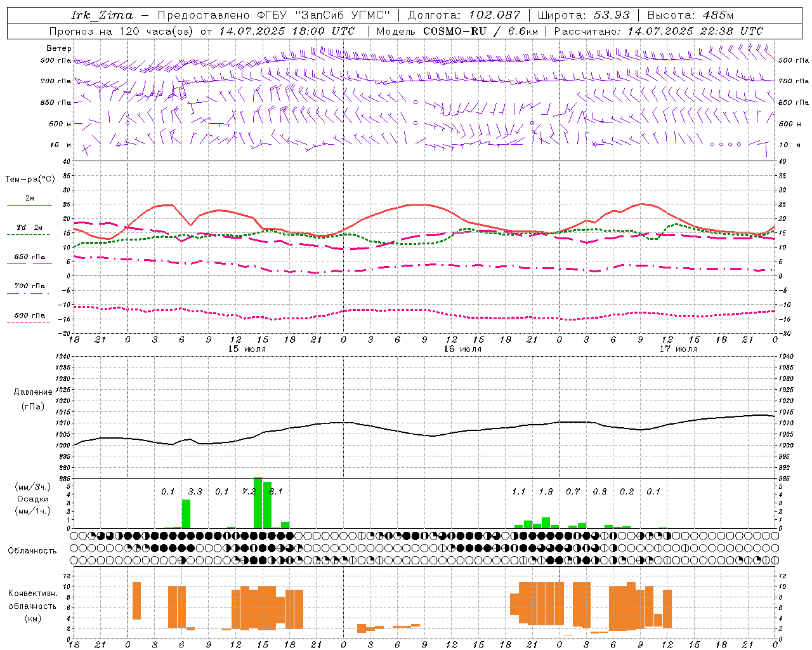Click the red solid line sample under '2м'
Screen dimensions: 812x650
(29, 206)
